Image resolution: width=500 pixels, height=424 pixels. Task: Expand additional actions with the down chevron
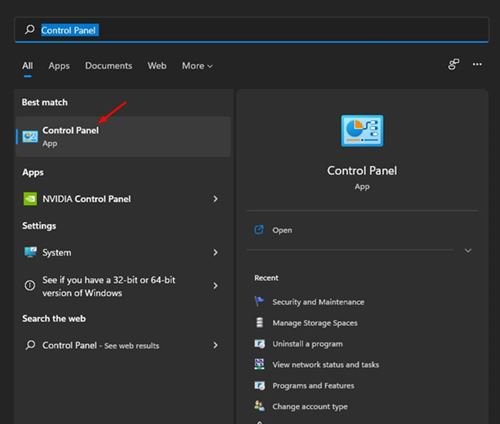(468, 250)
